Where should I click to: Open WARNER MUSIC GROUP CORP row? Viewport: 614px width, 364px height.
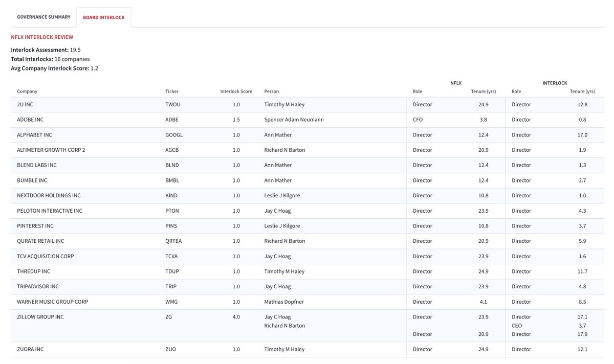tap(52, 302)
